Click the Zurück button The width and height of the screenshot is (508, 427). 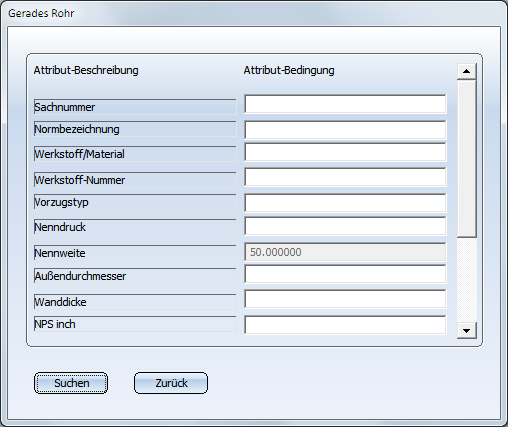tap(171, 383)
